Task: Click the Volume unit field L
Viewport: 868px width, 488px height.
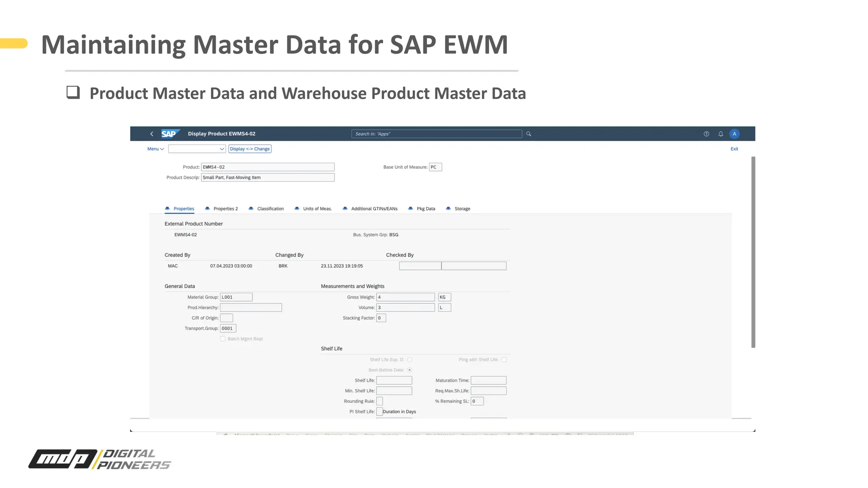Action: (x=445, y=308)
